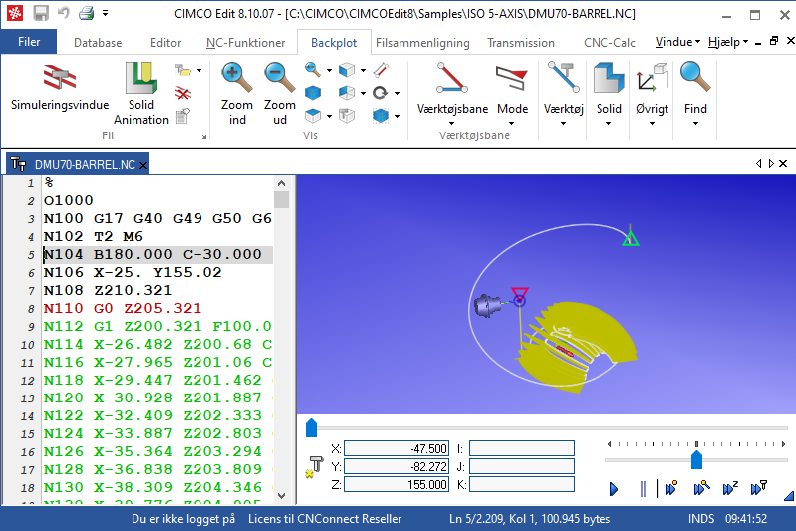
Task: Close the DMU70-BARREL.NC document tab
Action: tap(143, 165)
